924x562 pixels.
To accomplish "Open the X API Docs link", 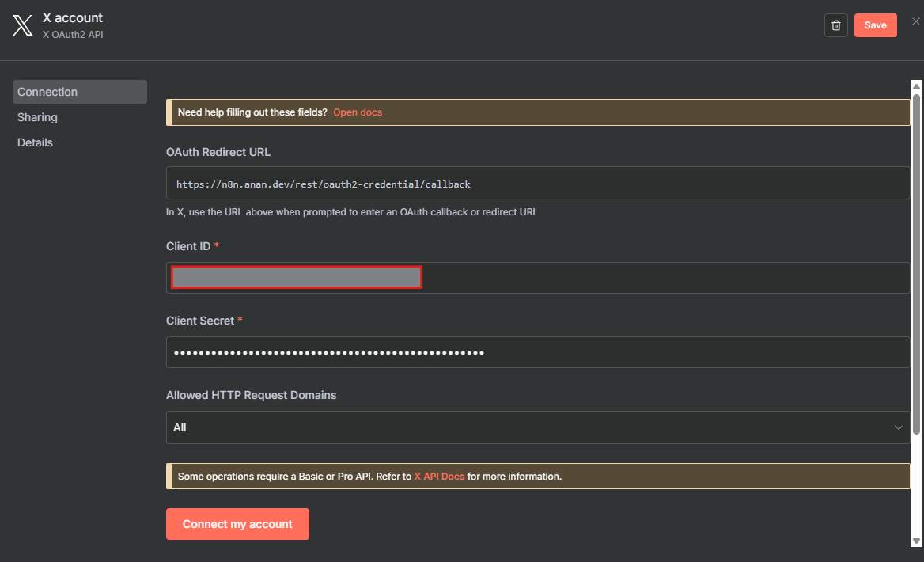I will point(439,477).
